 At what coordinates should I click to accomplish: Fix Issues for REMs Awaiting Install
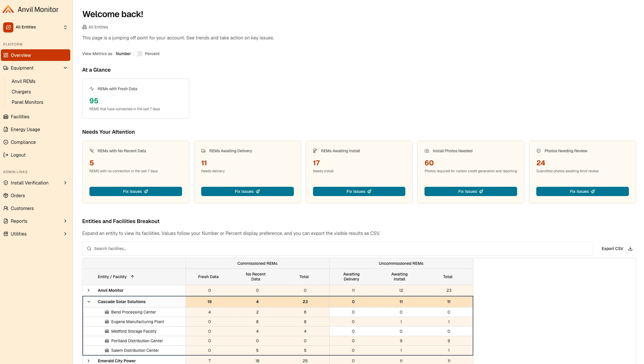click(359, 191)
